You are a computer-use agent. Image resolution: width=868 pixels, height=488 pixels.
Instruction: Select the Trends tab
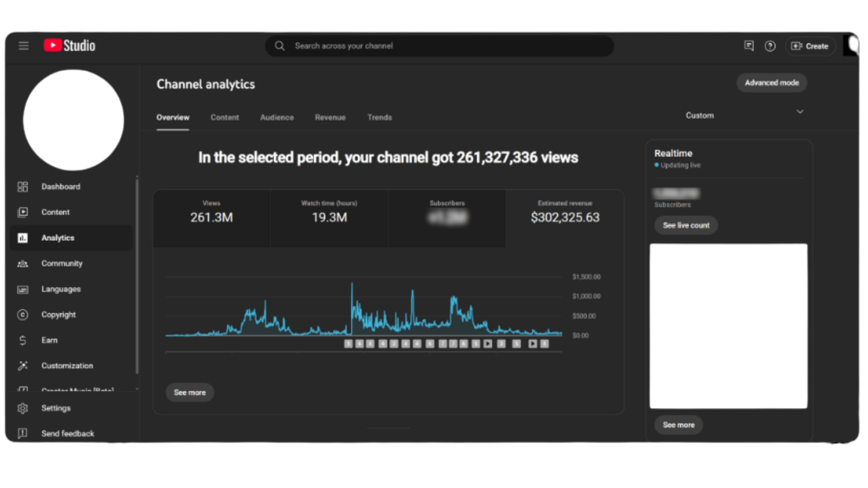coord(379,117)
